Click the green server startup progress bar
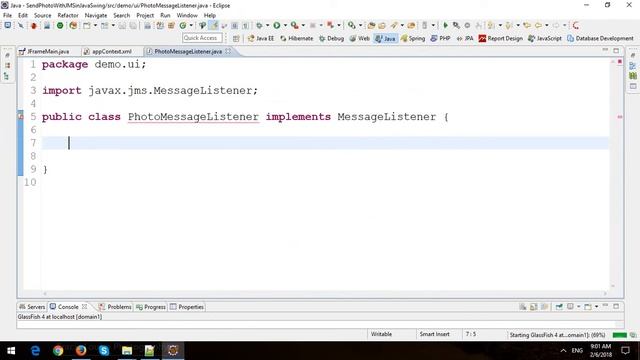640x360 pixels. coord(620,335)
